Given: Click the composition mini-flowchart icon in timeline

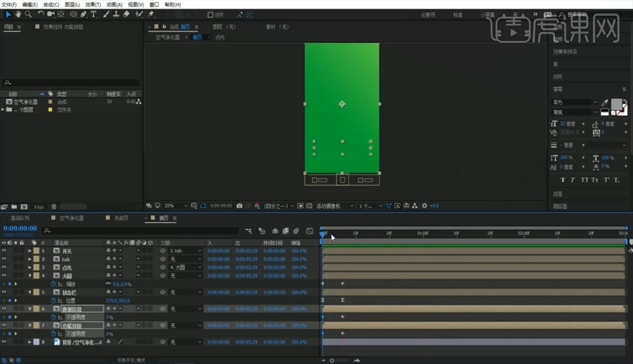Looking at the screenshot, I should pyautogui.click(x=248, y=231).
